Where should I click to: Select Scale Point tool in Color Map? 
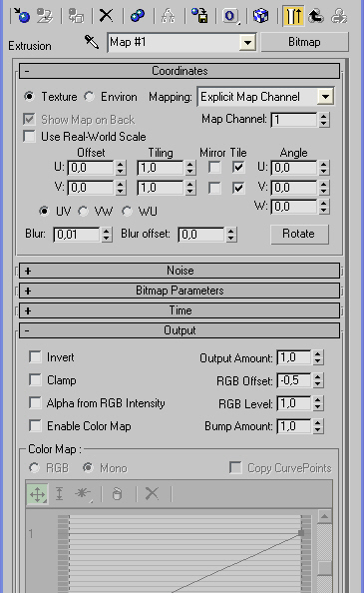(x=59, y=494)
